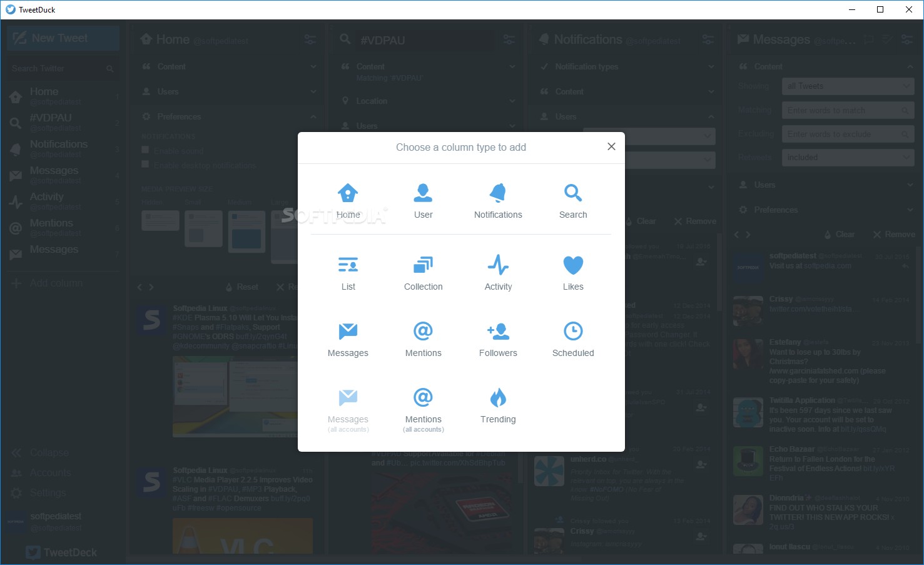Open Softpedia Linux KDE Plasma tweet image
Screen dimensions: 924x565
pyautogui.click(x=235, y=397)
